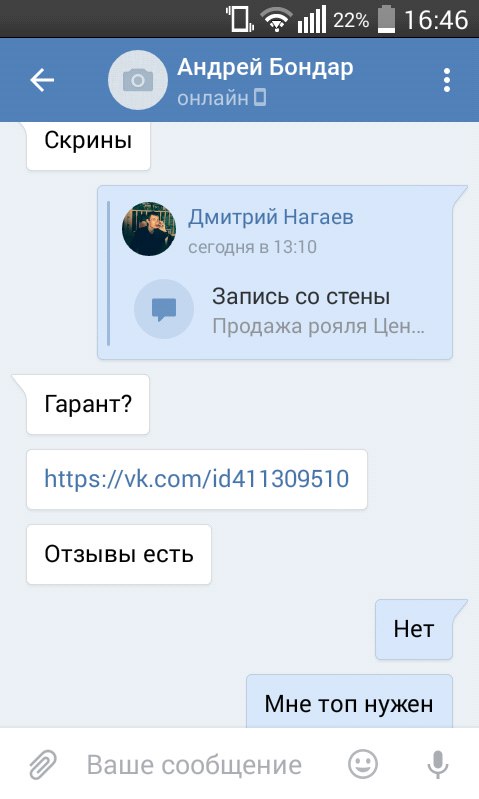Select the Нет message bubble
479x799 pixels.
pos(414,629)
